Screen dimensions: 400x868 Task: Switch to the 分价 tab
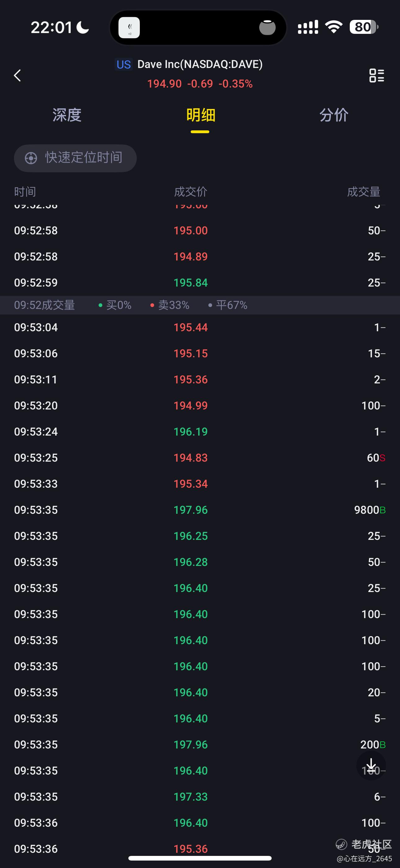tap(333, 115)
